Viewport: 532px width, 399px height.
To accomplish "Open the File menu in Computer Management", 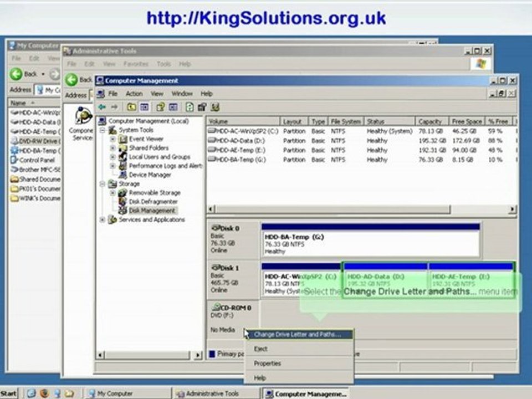I will coord(112,94).
